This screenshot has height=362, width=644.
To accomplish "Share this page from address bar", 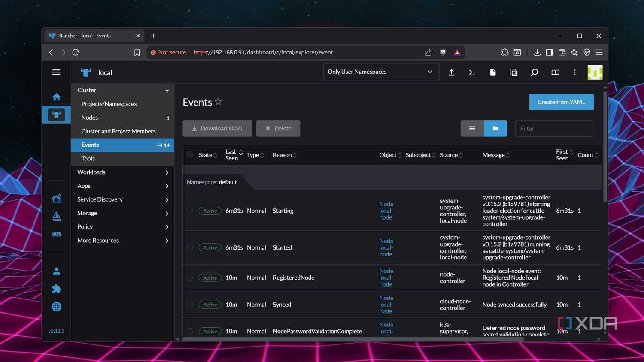I will [428, 52].
